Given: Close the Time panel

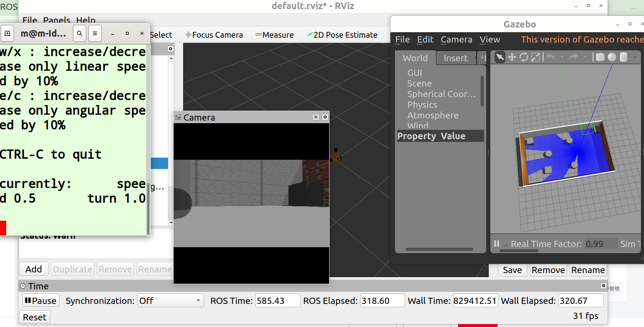Looking at the screenshot, I should [x=603, y=286].
